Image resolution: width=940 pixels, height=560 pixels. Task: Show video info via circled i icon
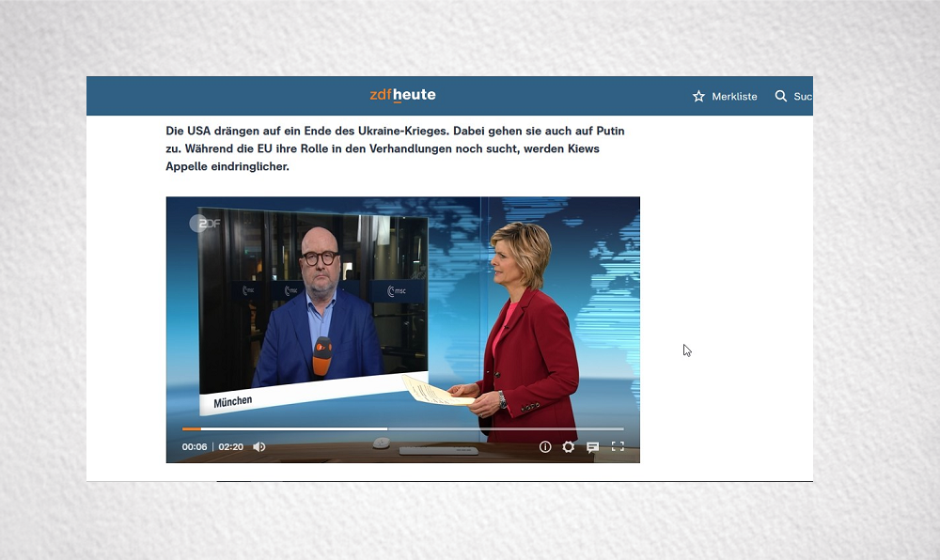tap(545, 447)
